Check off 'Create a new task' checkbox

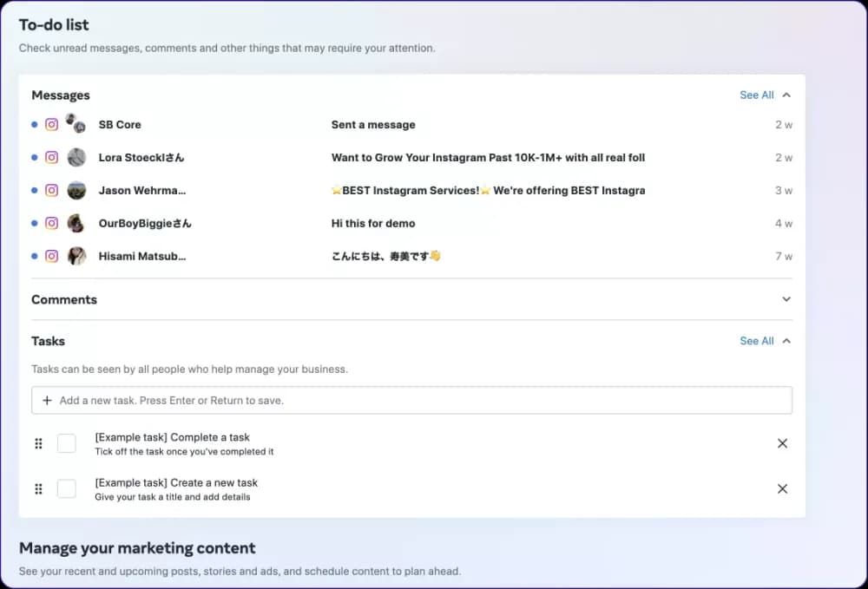tap(67, 488)
